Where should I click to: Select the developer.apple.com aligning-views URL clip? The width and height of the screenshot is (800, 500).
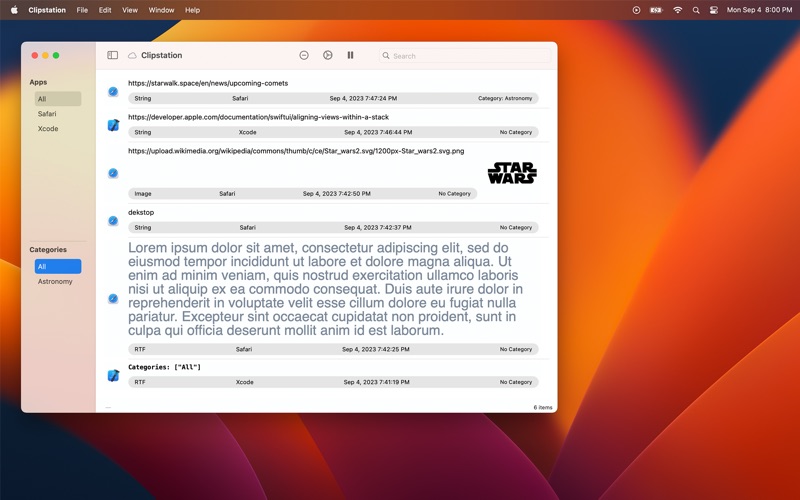(258, 117)
